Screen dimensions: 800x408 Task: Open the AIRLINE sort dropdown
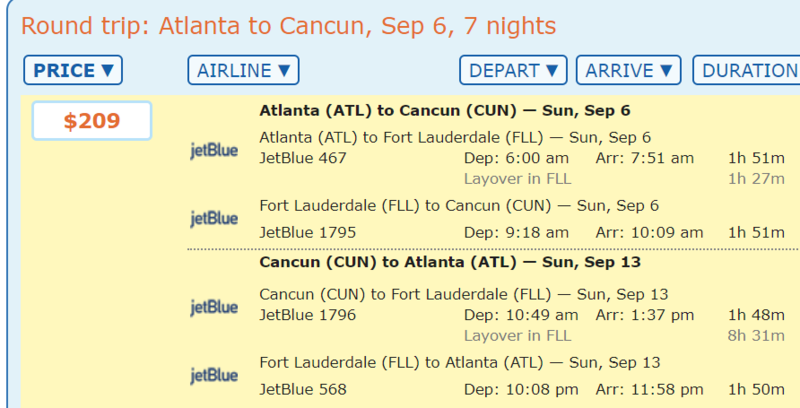[243, 70]
